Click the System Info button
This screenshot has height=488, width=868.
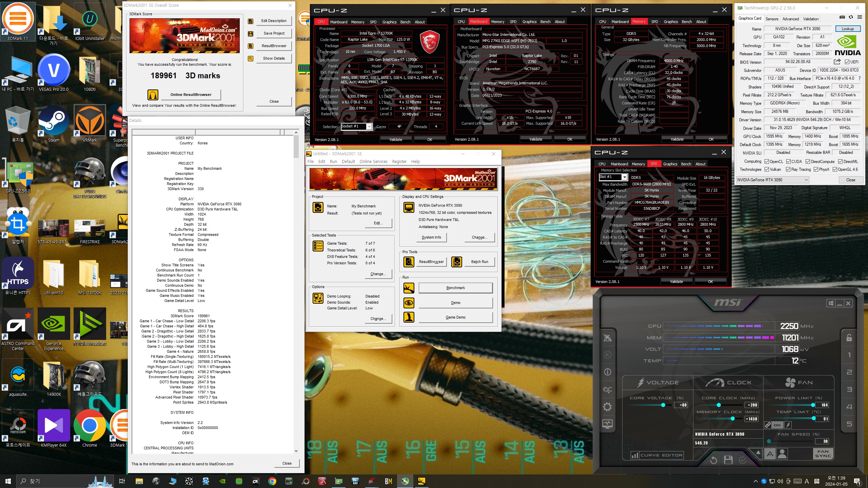point(431,238)
